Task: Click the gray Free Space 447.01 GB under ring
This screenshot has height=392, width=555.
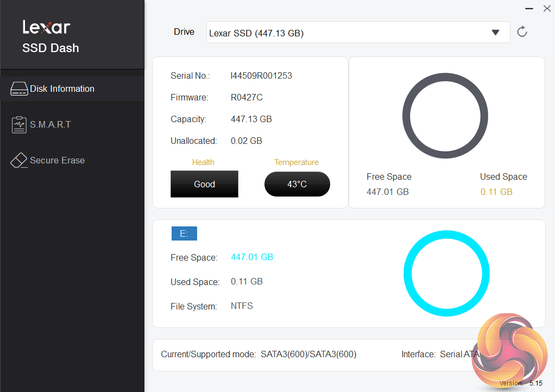Action: coord(388,192)
